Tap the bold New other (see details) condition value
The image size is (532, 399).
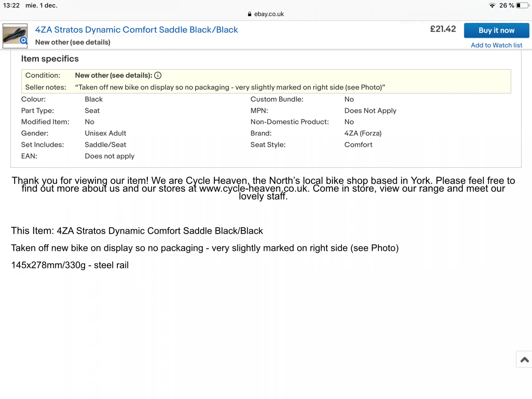[x=114, y=75]
